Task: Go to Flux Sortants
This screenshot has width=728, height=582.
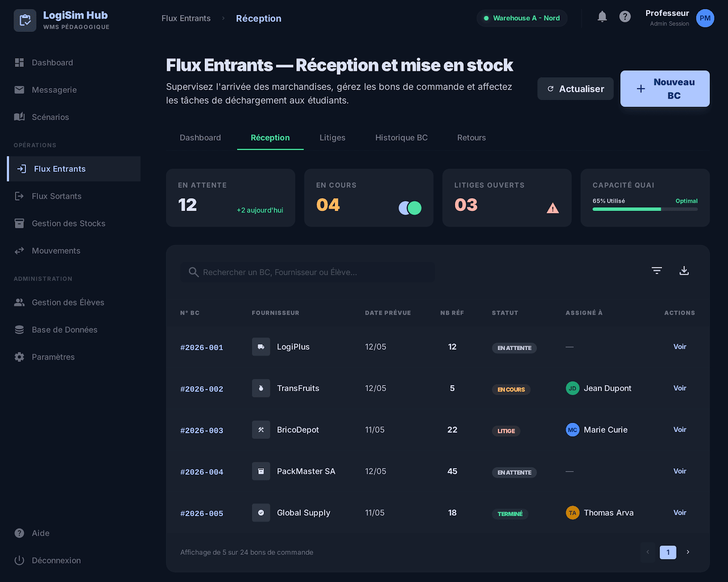Action: click(x=74, y=196)
